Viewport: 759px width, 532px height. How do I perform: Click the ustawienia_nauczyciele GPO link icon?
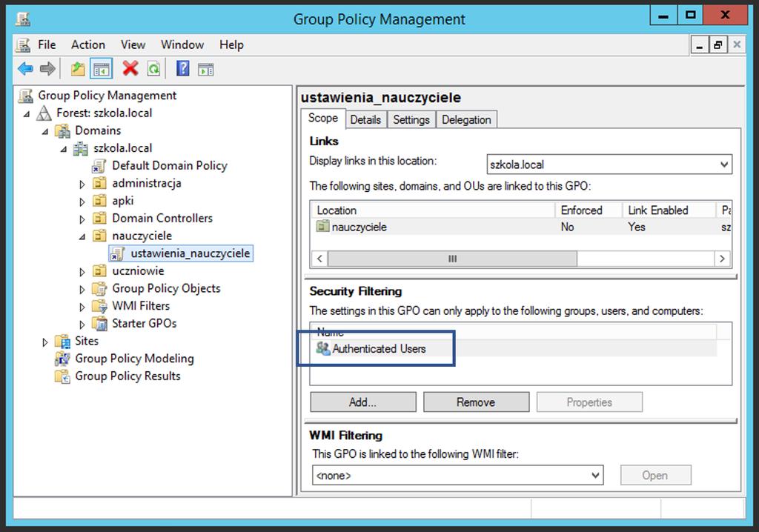tap(118, 253)
